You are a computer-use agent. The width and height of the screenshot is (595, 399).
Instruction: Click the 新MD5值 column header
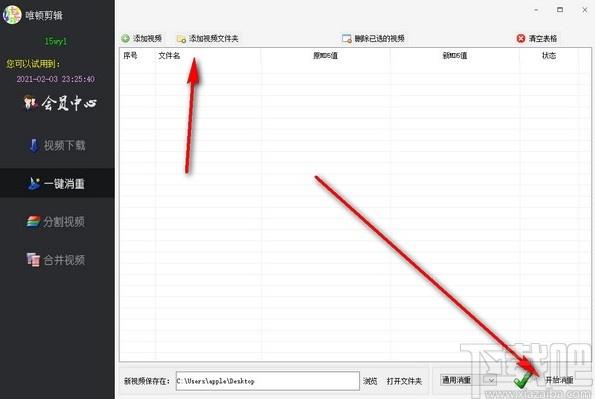(455, 56)
